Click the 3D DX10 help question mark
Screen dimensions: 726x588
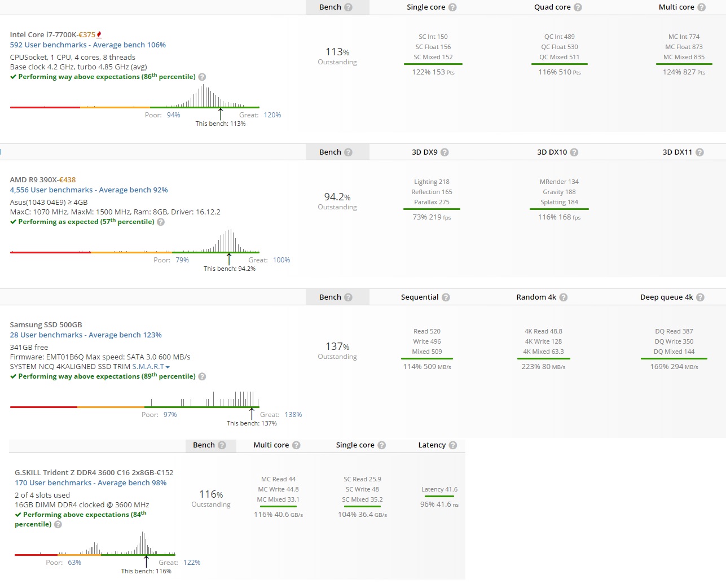click(574, 152)
